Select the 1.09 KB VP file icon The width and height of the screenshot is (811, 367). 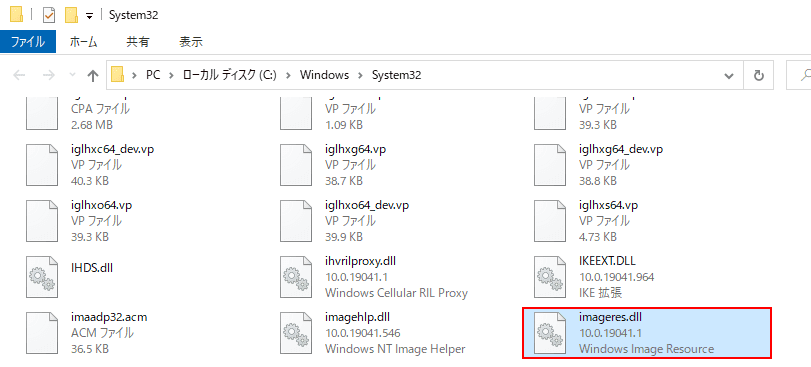(296, 113)
